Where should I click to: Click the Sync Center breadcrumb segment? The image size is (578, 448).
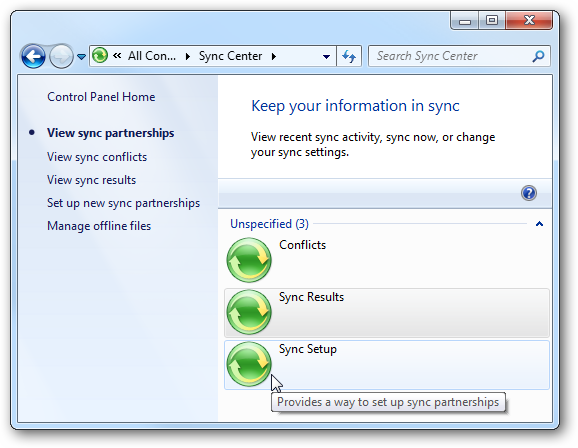[x=230, y=56]
